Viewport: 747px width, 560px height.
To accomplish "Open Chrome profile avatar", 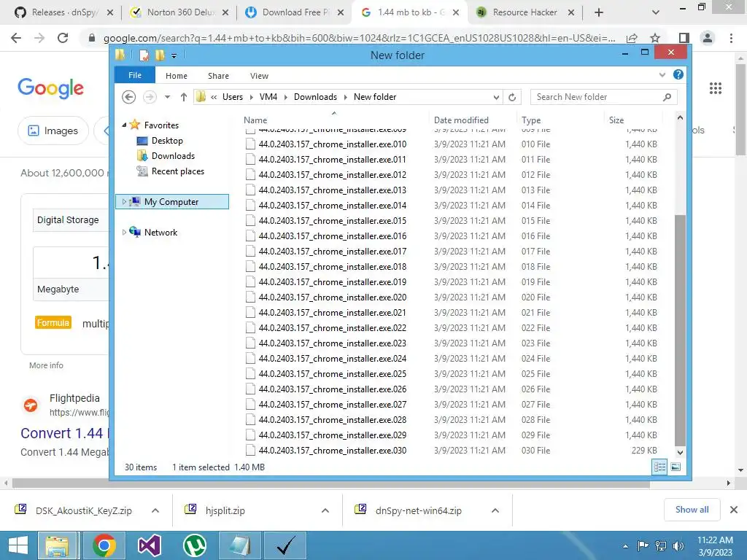I will click(x=708, y=38).
